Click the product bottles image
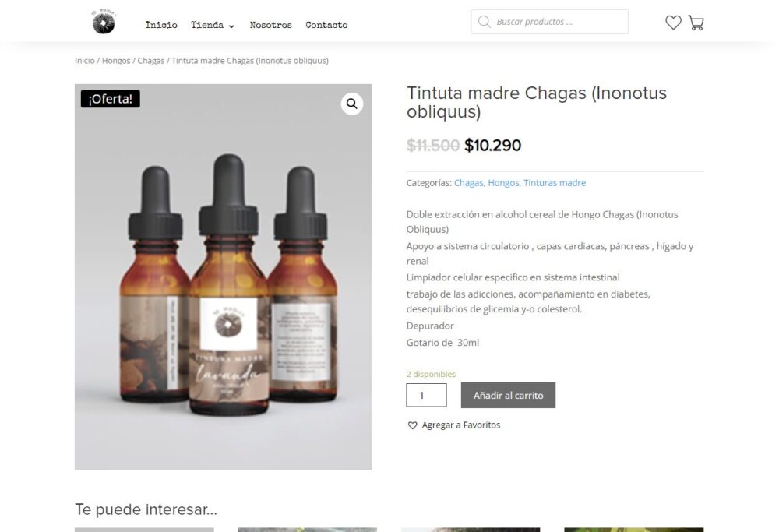This screenshot has height=532, width=779. tap(223, 277)
